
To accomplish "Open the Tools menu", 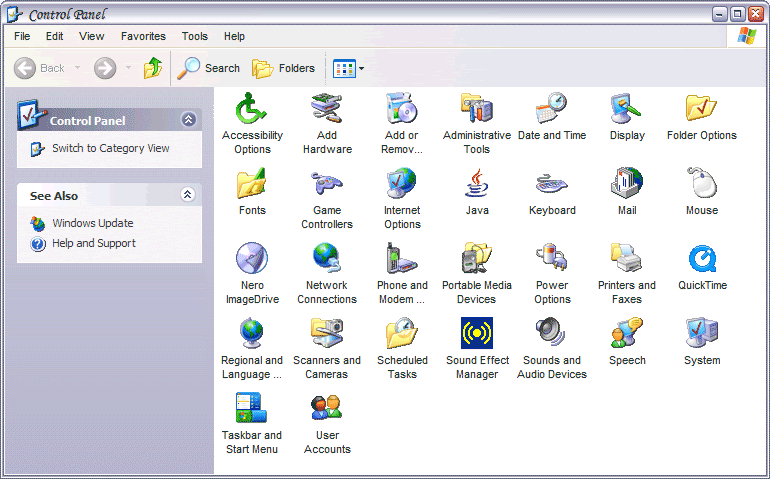I will [x=195, y=36].
